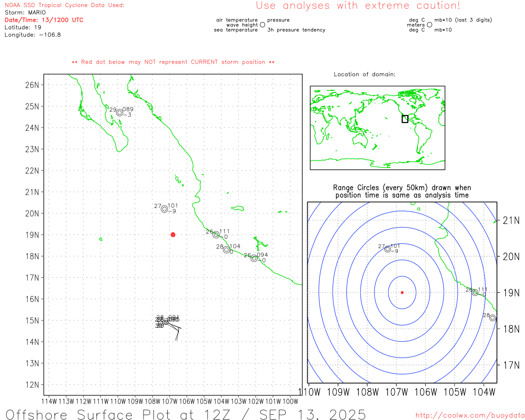
Task: Click the 'NOAA SSD Tropical Cyclone Data Used' heading
Action: tap(64, 5)
